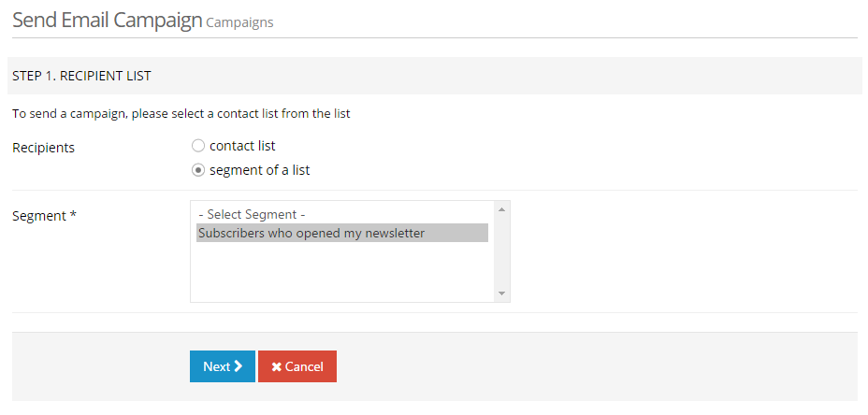Click the X icon on Cancel button
Screen dimensions: 868x415
coord(276,367)
